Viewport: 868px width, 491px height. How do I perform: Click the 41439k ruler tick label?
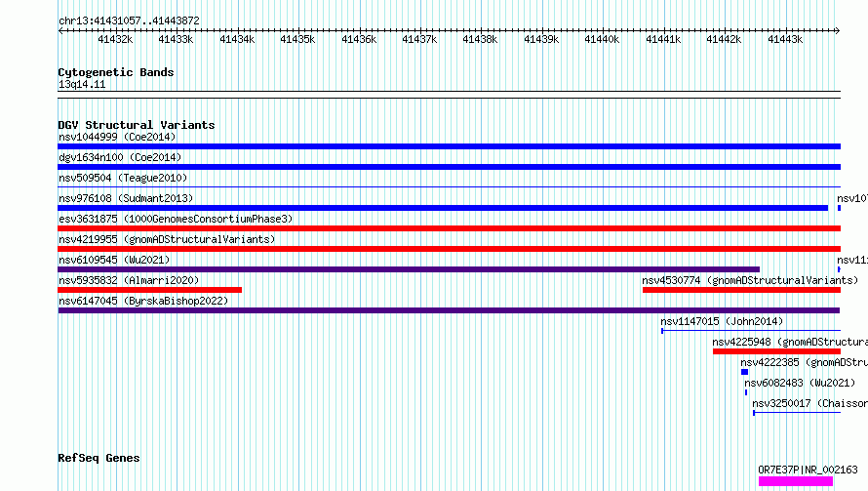click(x=541, y=40)
